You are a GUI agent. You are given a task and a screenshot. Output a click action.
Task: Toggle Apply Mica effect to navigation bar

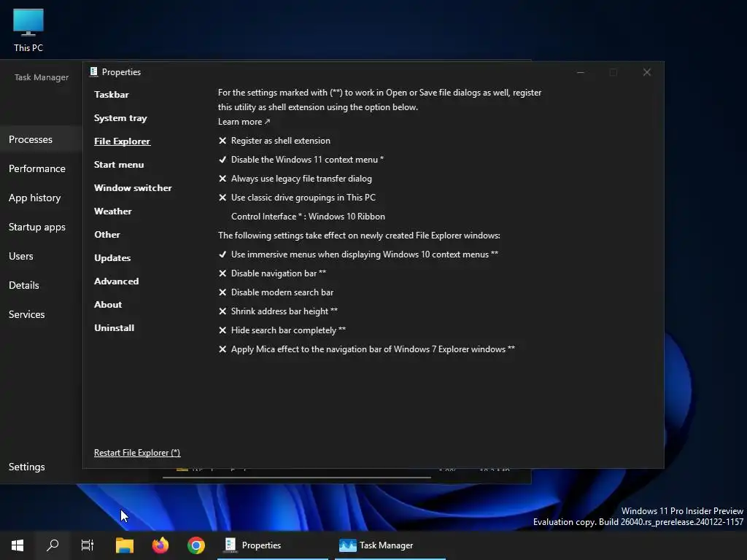[x=367, y=349]
